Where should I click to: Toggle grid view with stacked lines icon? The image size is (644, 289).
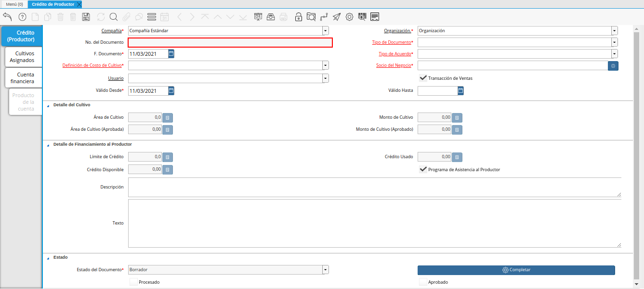pos(151,17)
